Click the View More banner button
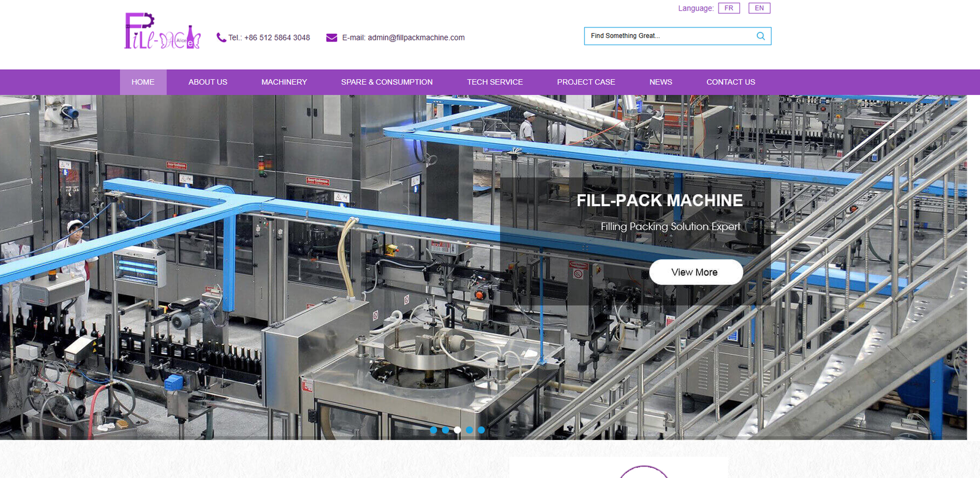The width and height of the screenshot is (980, 478). (x=696, y=272)
